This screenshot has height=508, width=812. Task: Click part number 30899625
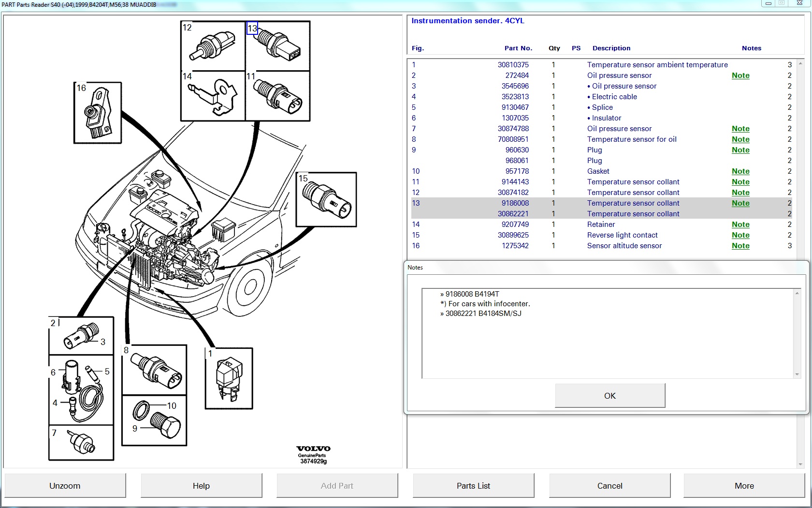pos(513,235)
